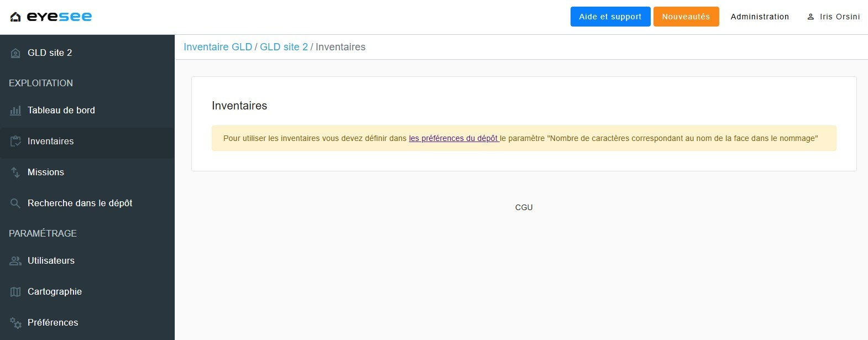
Task: Click the current Inventaires breadcrumb item
Action: point(340,47)
